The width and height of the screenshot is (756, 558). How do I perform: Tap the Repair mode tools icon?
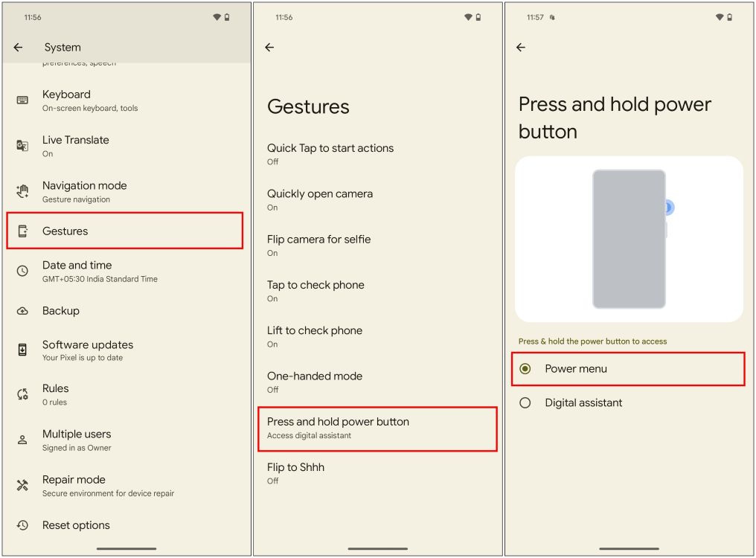22,485
